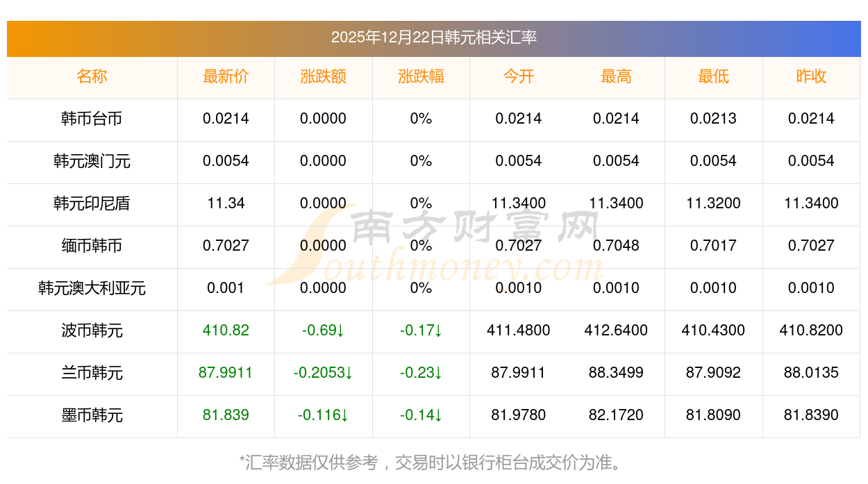The height and width of the screenshot is (484, 868).
Task: Select the 最新价 column header
Action: [x=226, y=76]
